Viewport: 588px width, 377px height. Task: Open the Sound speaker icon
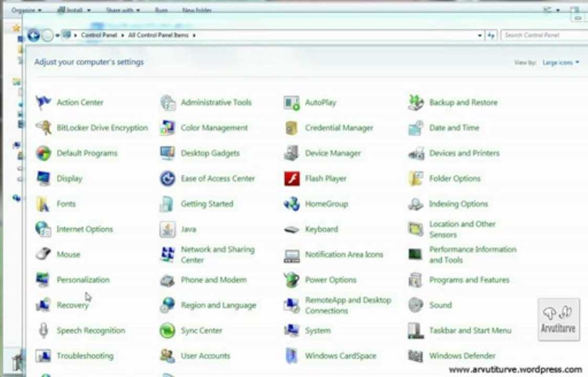click(x=416, y=305)
